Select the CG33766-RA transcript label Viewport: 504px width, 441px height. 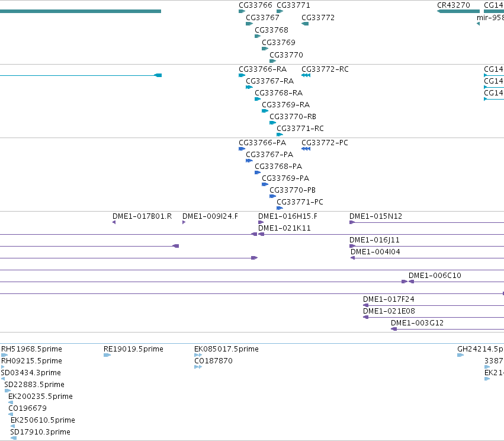262,69
